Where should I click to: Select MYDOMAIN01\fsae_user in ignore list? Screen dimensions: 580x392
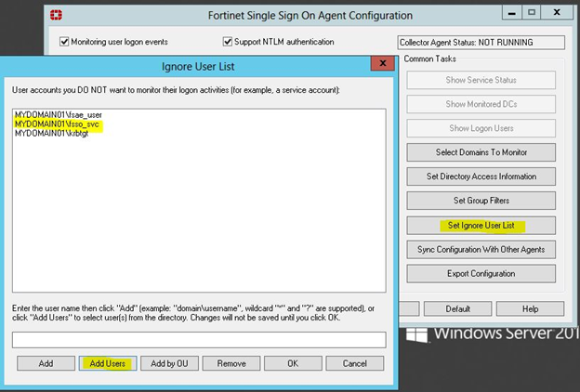(x=58, y=115)
